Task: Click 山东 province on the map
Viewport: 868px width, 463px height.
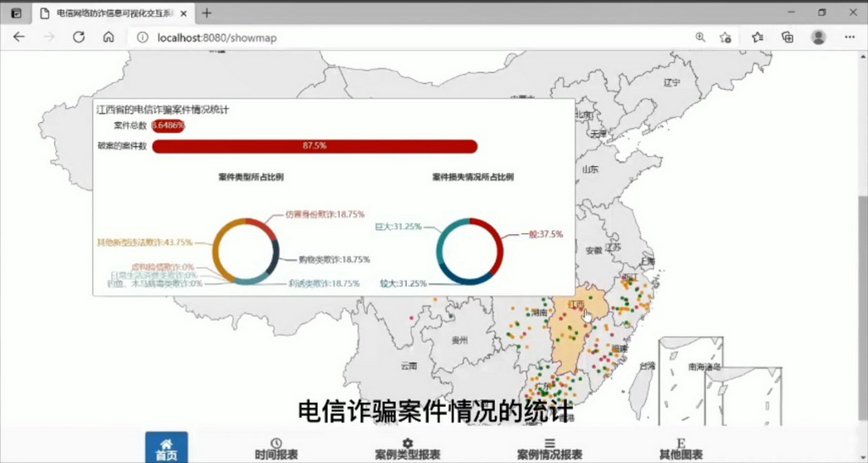Action: click(x=590, y=170)
